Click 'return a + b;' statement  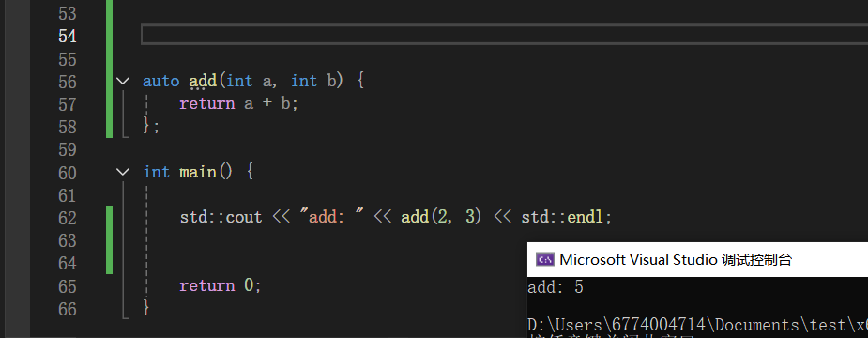point(238,104)
